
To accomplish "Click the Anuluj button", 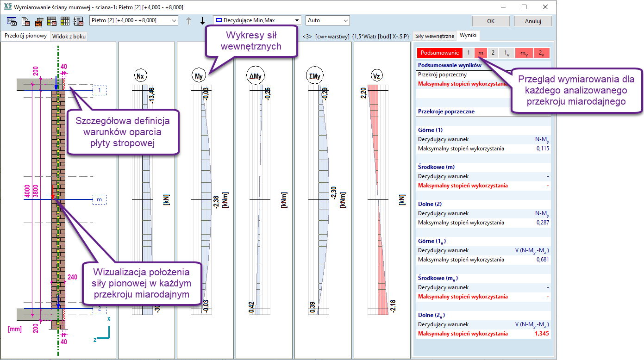I will pos(532,21).
